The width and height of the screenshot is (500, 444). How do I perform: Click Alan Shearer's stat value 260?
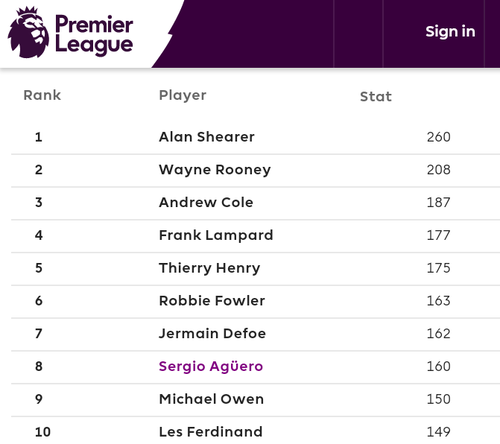[439, 137]
